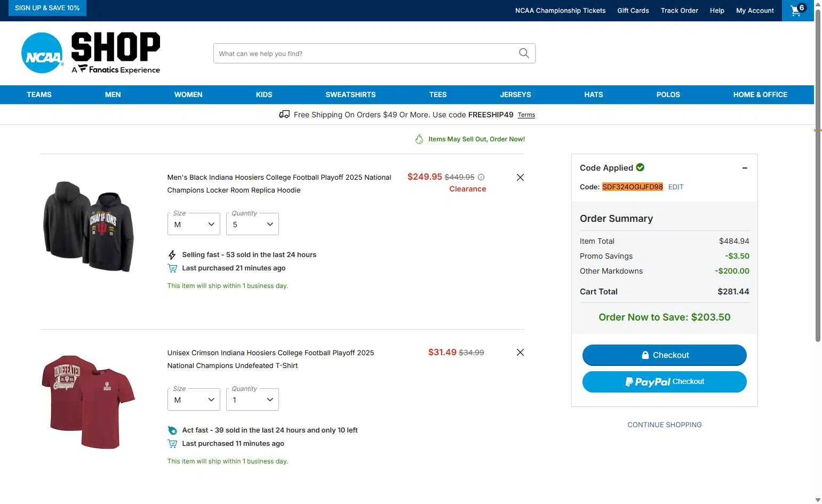Open the Locker Room Replica Hoodie product title
This screenshot has width=822, height=504.
[x=279, y=183]
